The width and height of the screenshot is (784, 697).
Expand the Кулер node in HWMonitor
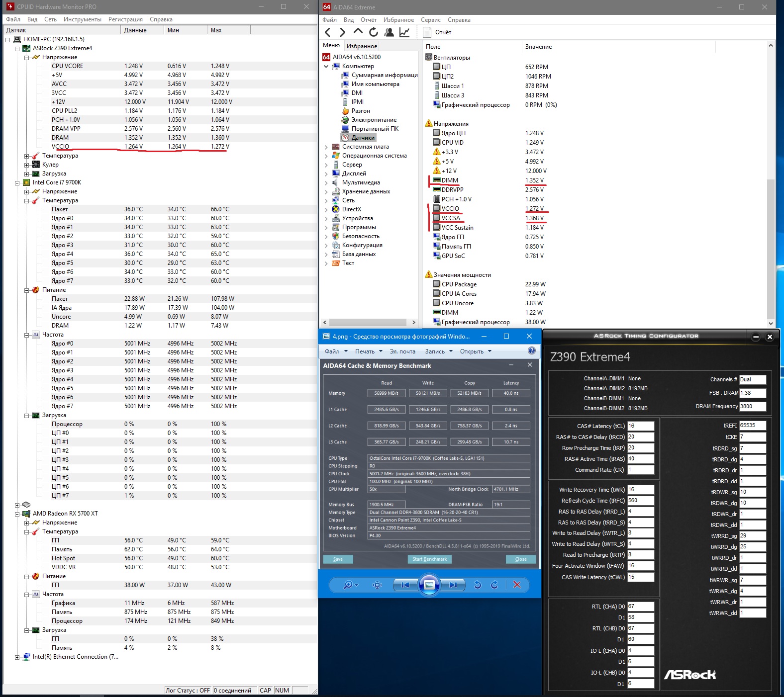[x=27, y=165]
